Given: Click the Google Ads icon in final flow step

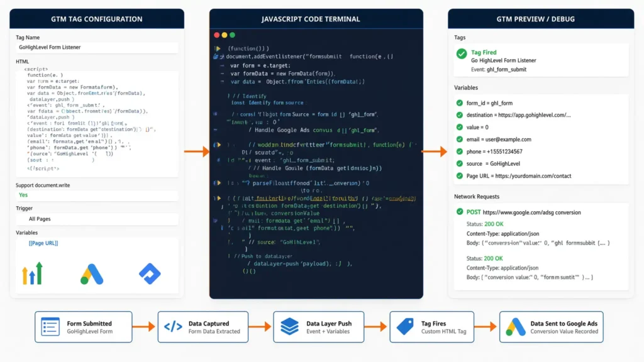Looking at the screenshot, I should tap(516, 327).
